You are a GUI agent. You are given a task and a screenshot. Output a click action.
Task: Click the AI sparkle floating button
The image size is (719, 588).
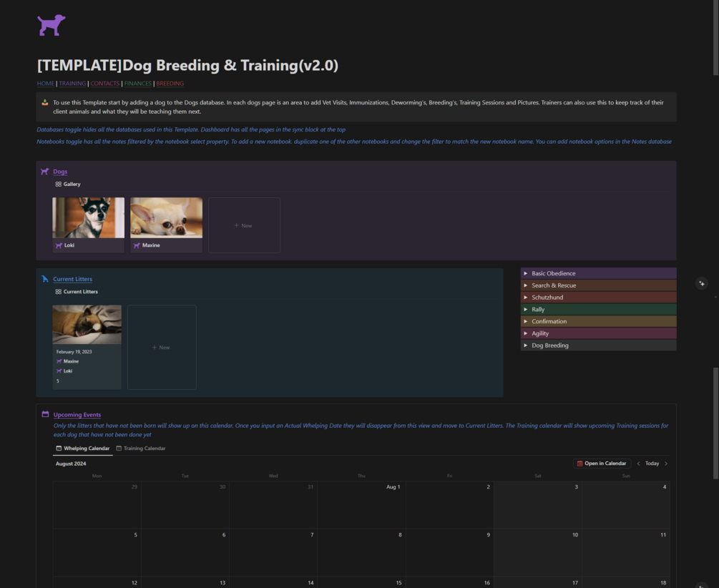(x=702, y=283)
